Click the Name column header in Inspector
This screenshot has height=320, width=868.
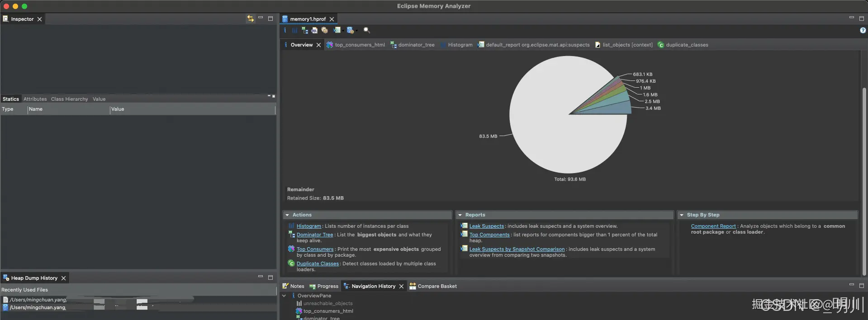tap(69, 109)
